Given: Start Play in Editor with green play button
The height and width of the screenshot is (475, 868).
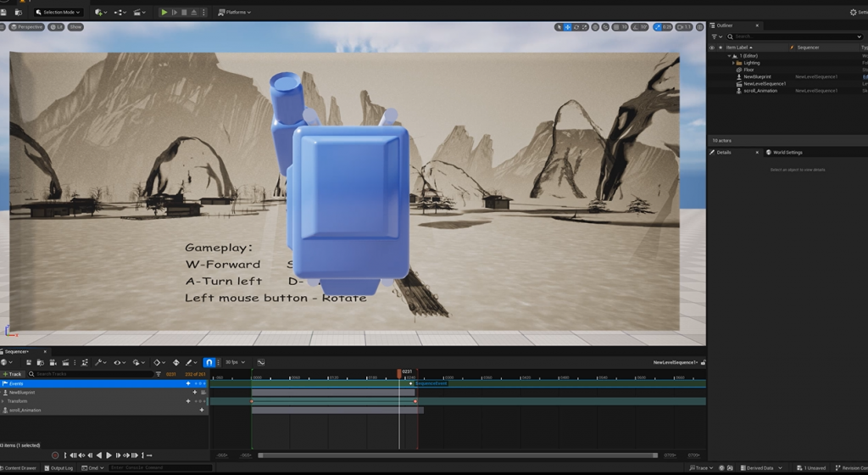Looking at the screenshot, I should tap(164, 12).
